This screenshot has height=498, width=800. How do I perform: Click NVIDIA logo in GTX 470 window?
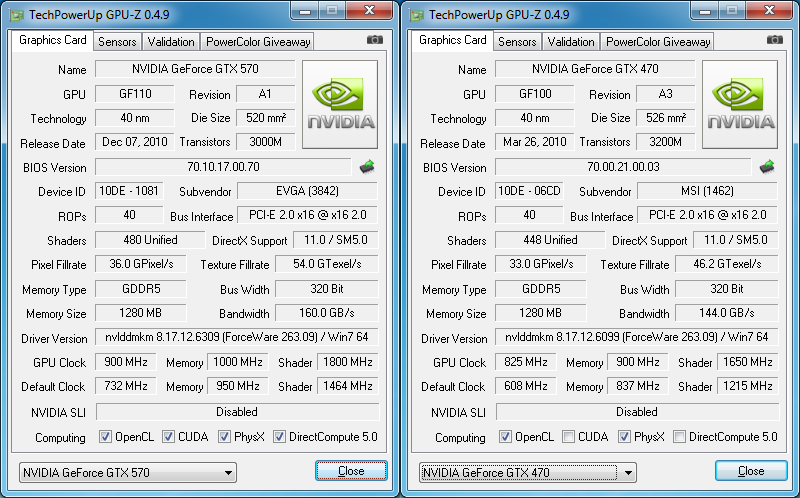[x=740, y=105]
